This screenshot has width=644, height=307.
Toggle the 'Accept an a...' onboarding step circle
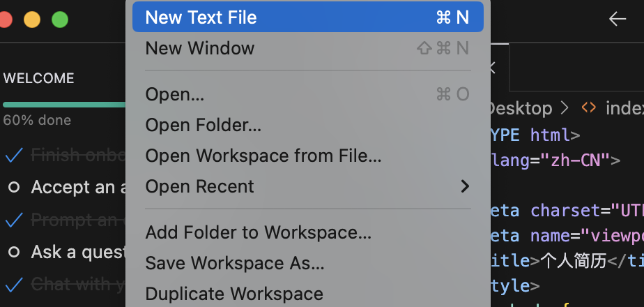14,188
